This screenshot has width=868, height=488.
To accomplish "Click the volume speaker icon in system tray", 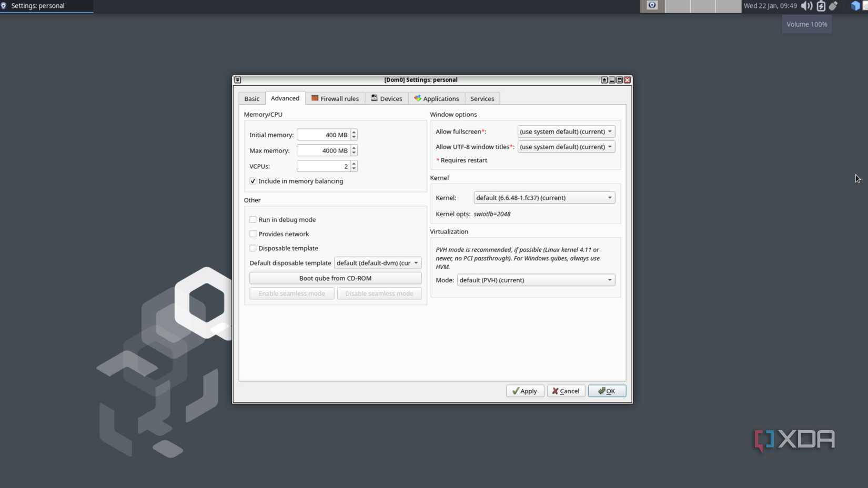I will click(806, 6).
